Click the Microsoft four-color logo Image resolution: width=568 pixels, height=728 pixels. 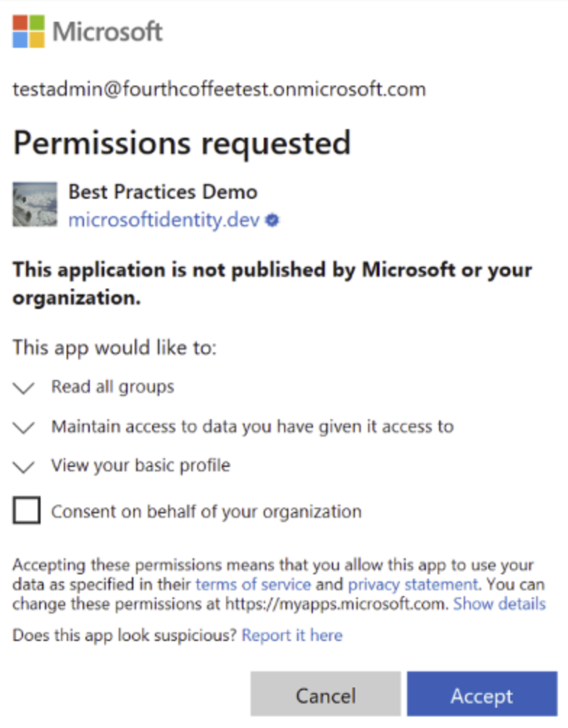[29, 32]
